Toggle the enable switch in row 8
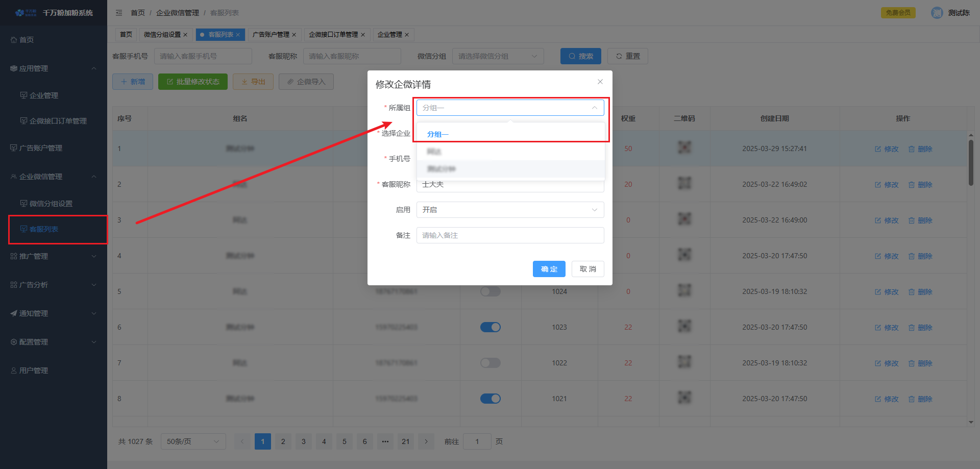980x469 pixels. click(x=490, y=399)
